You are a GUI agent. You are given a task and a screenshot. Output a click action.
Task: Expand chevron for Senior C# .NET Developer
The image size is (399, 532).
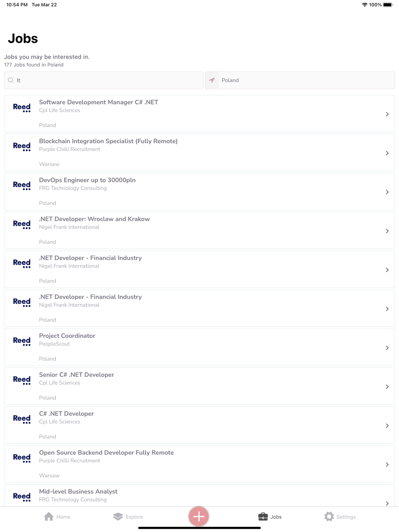pyautogui.click(x=387, y=387)
